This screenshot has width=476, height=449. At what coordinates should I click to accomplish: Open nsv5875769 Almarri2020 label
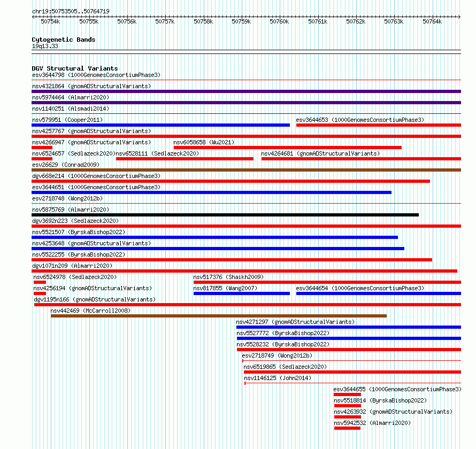[x=71, y=210]
